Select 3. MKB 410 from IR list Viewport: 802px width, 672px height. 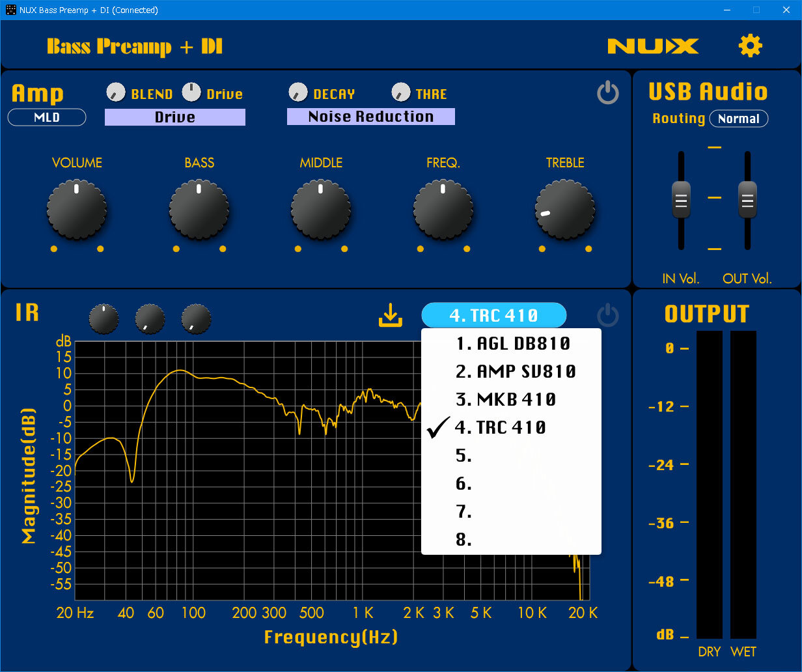pos(511,399)
